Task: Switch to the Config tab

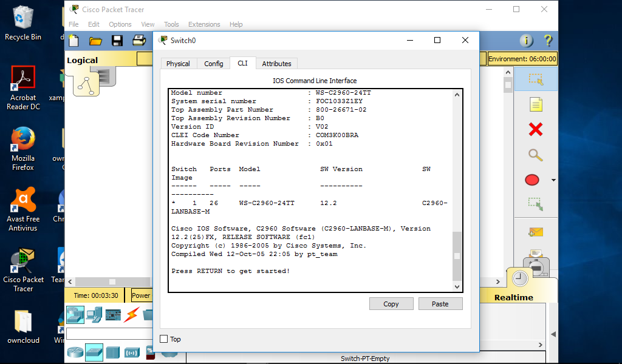Action: coord(213,63)
